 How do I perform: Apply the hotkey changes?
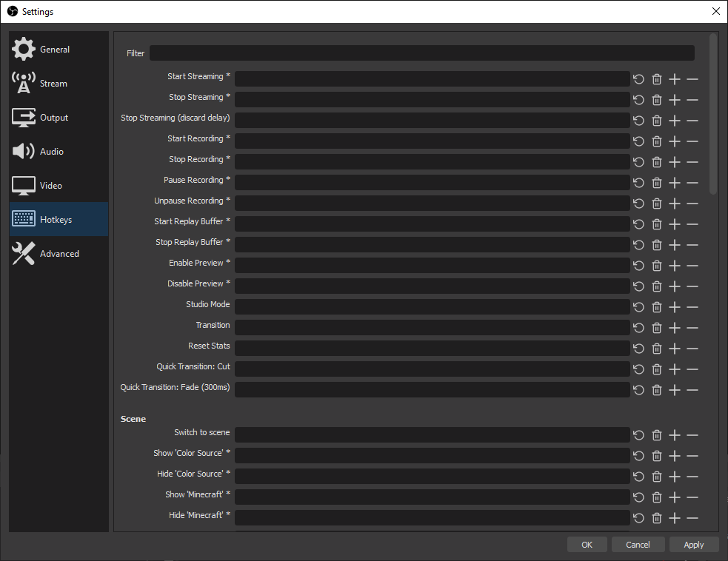[x=693, y=544]
